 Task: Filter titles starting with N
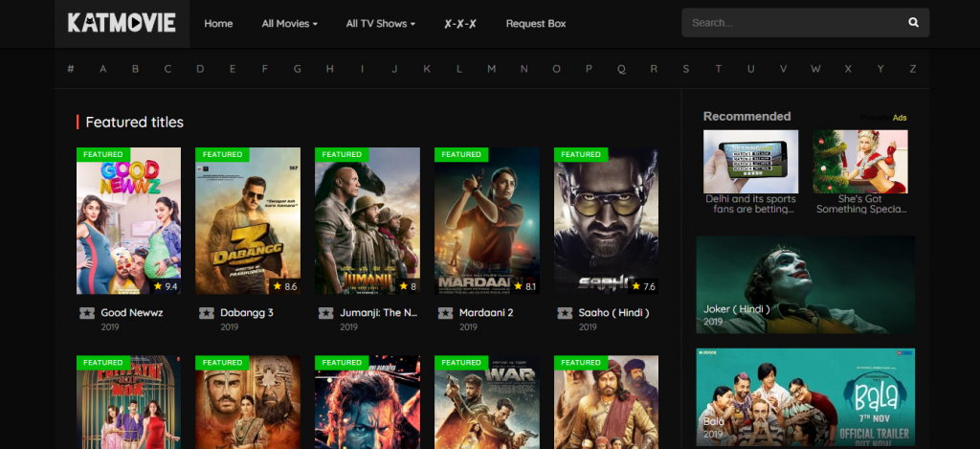click(x=523, y=69)
